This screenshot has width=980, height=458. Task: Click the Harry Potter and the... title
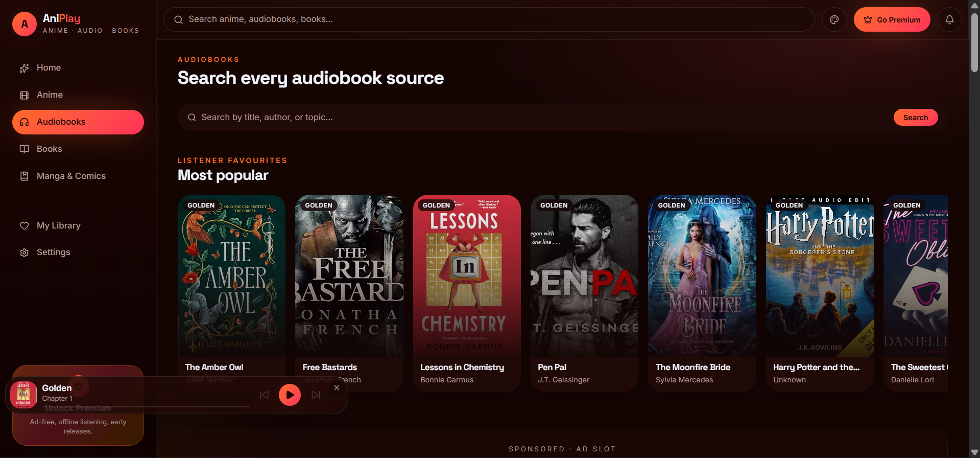816,367
